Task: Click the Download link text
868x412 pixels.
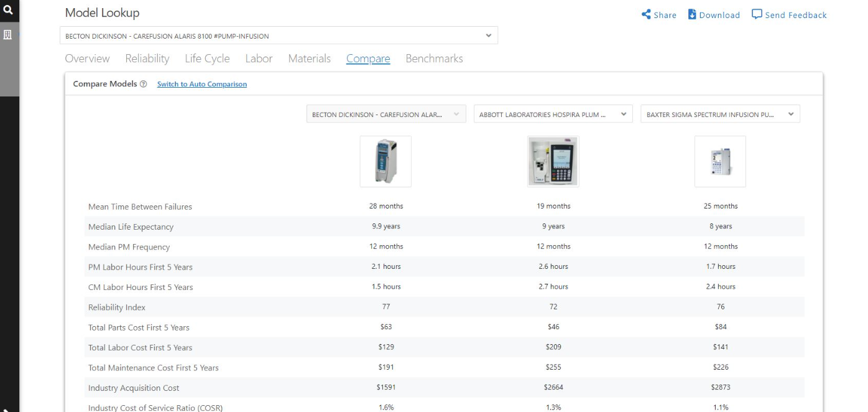Action: (x=719, y=15)
